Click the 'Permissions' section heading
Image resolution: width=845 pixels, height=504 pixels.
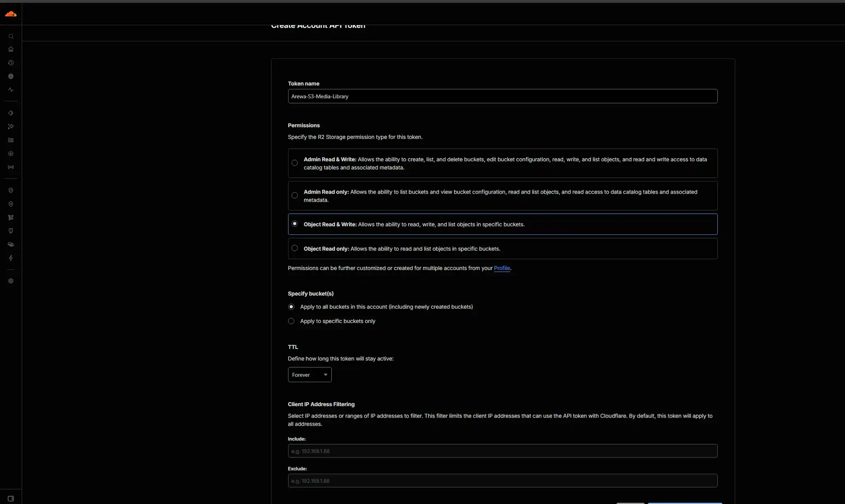pyautogui.click(x=304, y=126)
